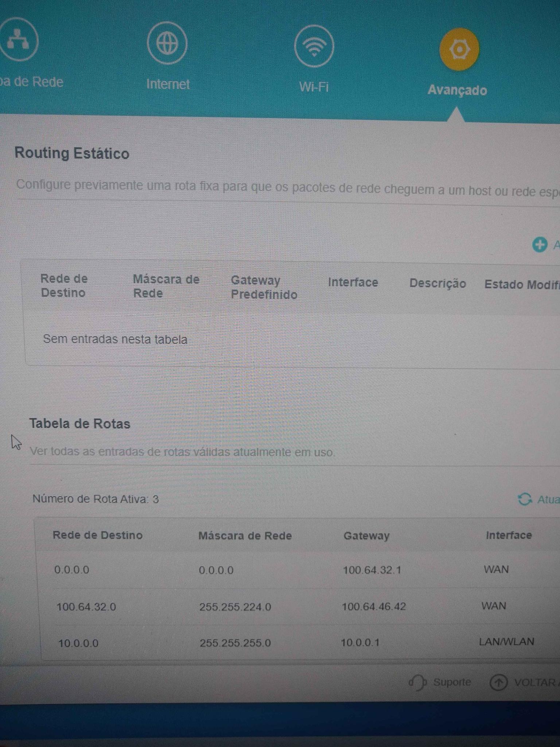Select destination cell 10.0.0.0

(78, 643)
